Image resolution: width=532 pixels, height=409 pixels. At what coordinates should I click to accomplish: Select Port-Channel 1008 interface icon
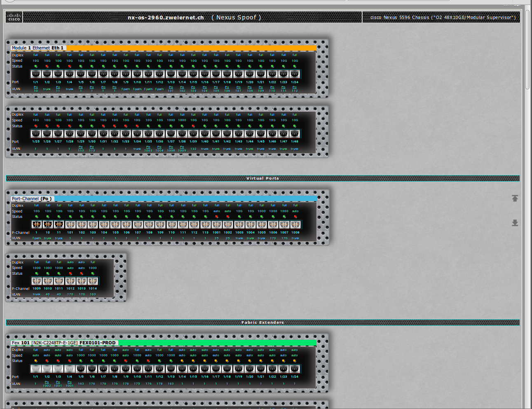[x=295, y=224]
